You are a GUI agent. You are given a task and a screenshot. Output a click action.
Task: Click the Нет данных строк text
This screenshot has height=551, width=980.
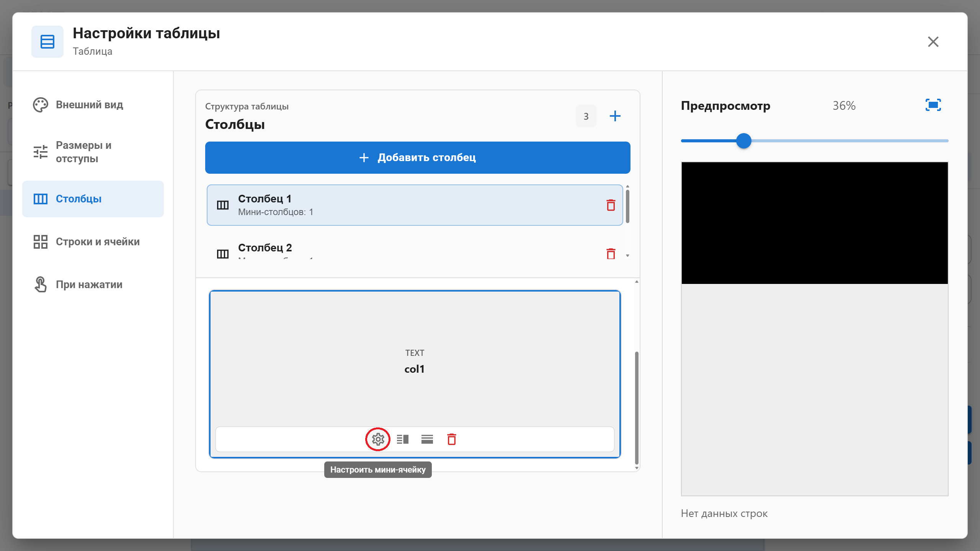click(724, 514)
